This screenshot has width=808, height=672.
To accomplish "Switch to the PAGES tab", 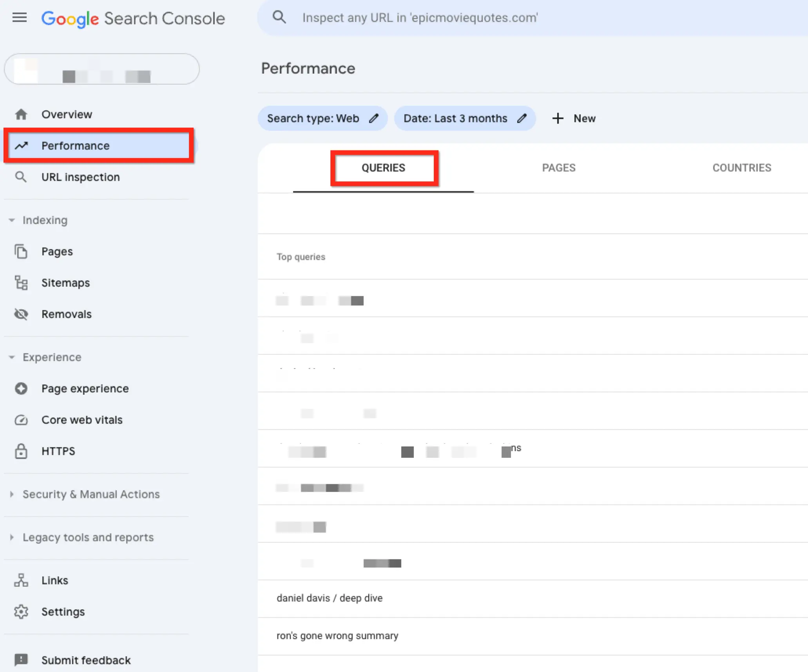I will 559,168.
